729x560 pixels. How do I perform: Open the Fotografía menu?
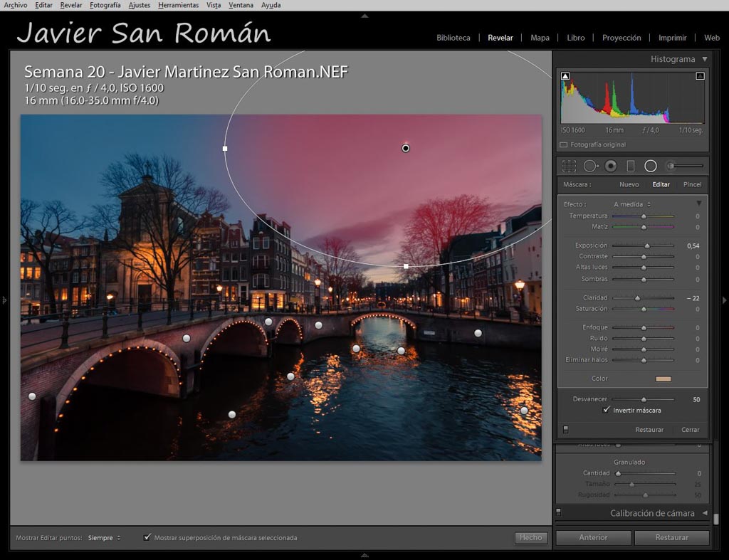click(105, 5)
